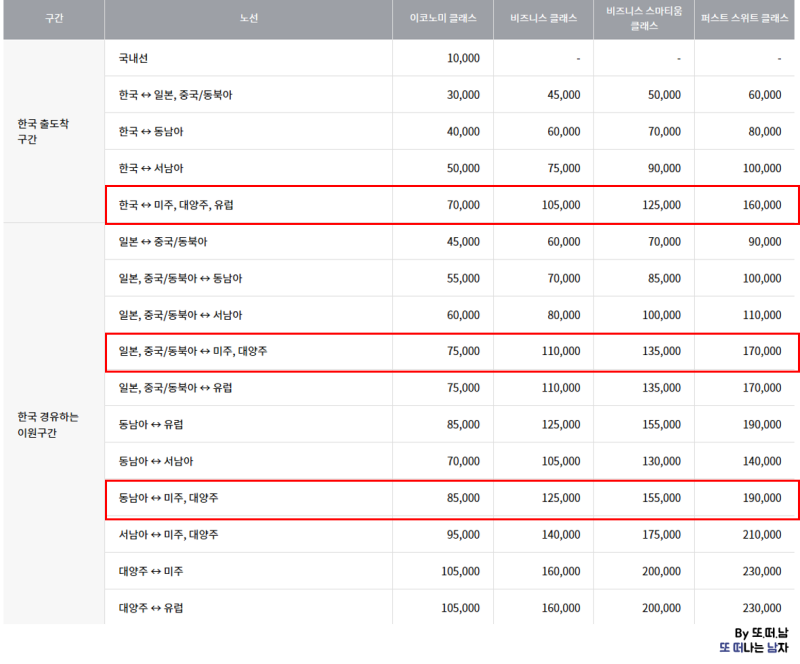
Task: Click 125,000 in 한국 ↔ 미주, 대양주, 유럽 row
Action: pyautogui.click(x=661, y=205)
